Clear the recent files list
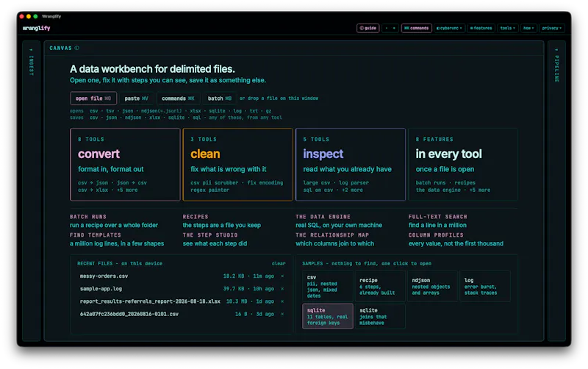Screen dimensions: 588x369 click(279, 264)
